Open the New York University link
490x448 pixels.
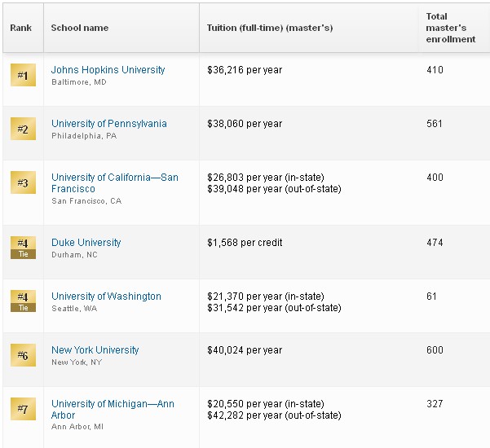pos(95,350)
